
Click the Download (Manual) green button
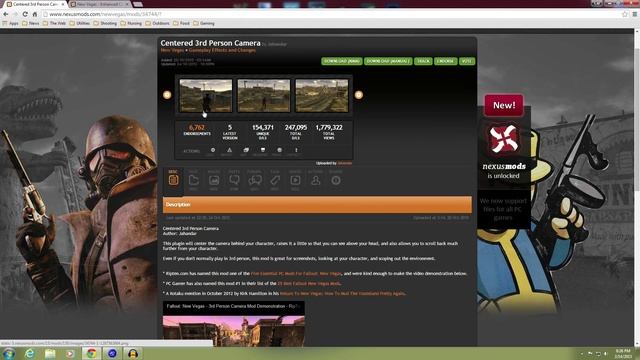[x=388, y=61]
